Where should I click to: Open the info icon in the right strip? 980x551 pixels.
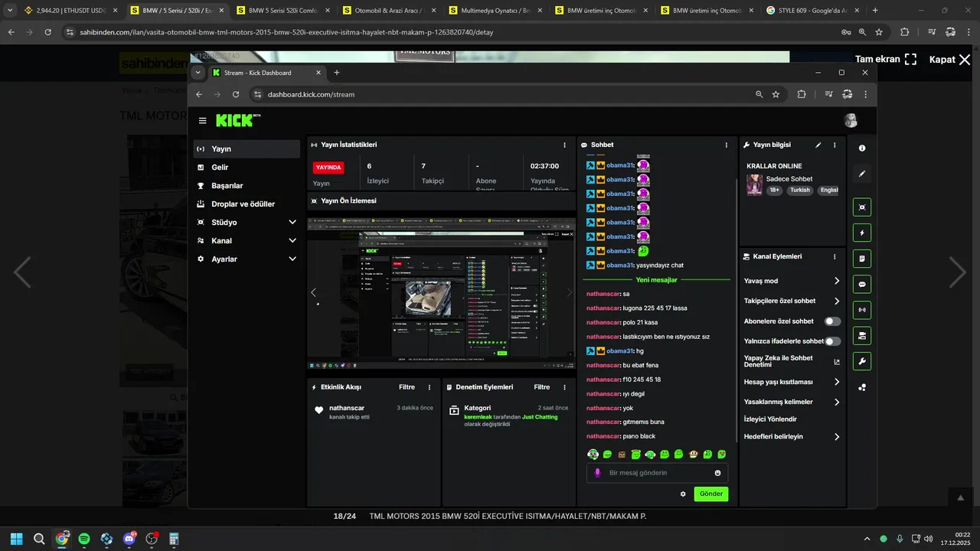click(862, 148)
